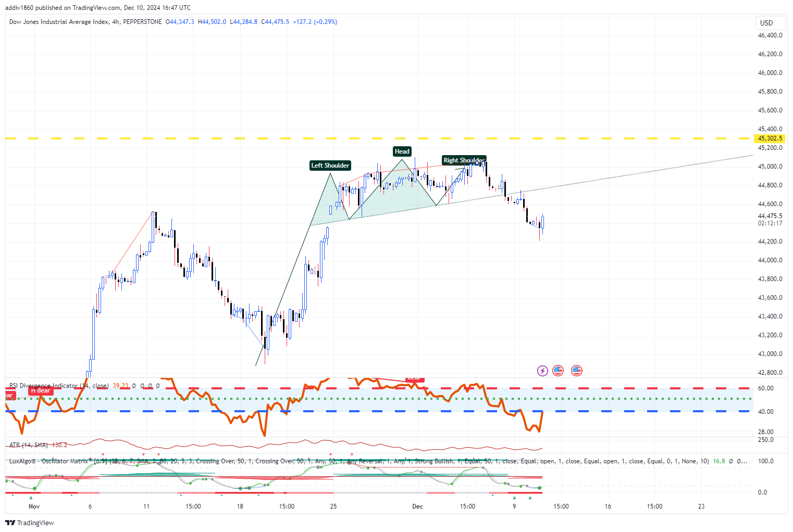Click the oscillator value 16.8

pyautogui.click(x=719, y=461)
